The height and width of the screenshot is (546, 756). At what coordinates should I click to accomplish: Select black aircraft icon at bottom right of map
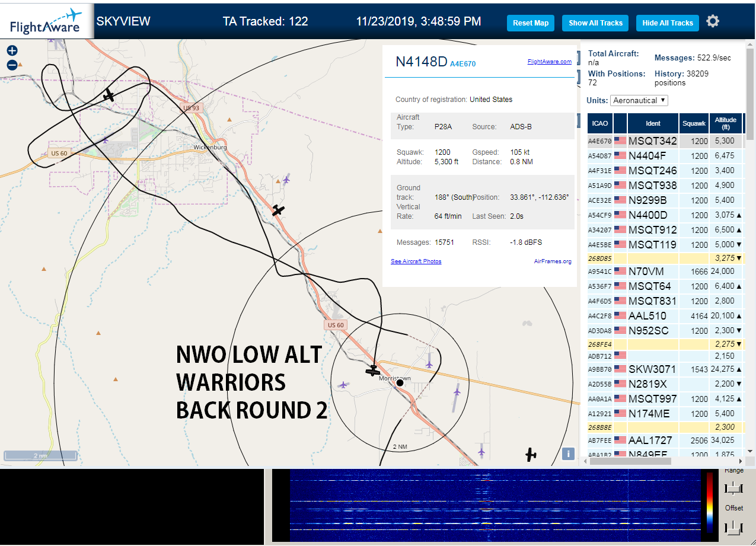click(x=531, y=455)
